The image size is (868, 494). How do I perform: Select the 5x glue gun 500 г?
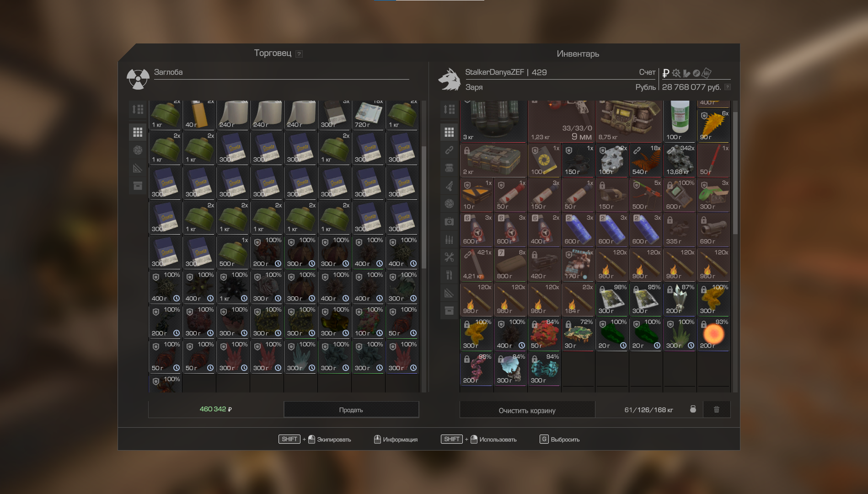[646, 195]
